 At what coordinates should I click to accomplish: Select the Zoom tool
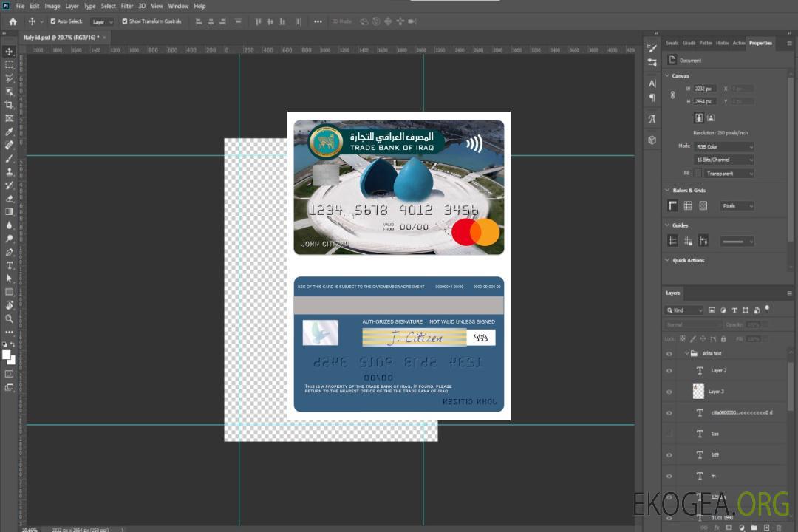coord(9,318)
